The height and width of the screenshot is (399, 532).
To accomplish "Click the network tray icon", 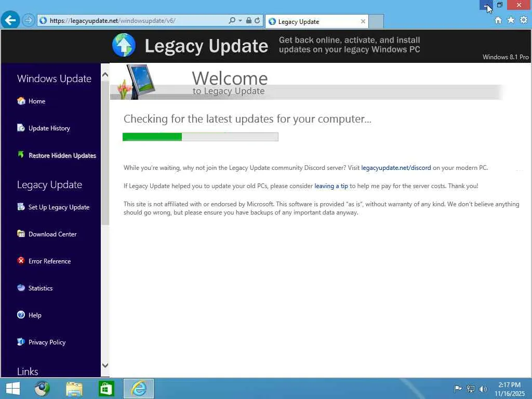I will click(471, 389).
